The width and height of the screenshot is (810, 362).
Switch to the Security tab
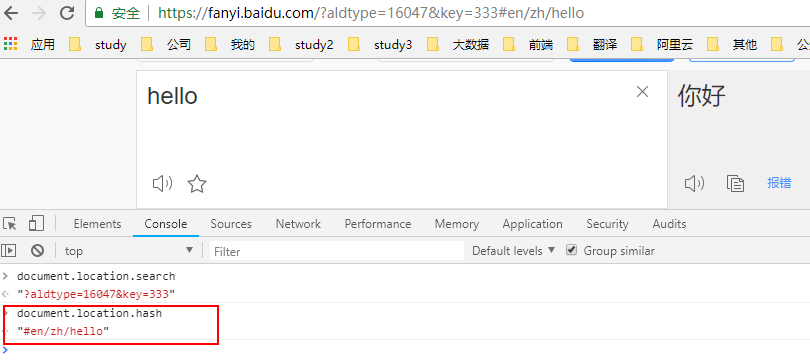(607, 224)
